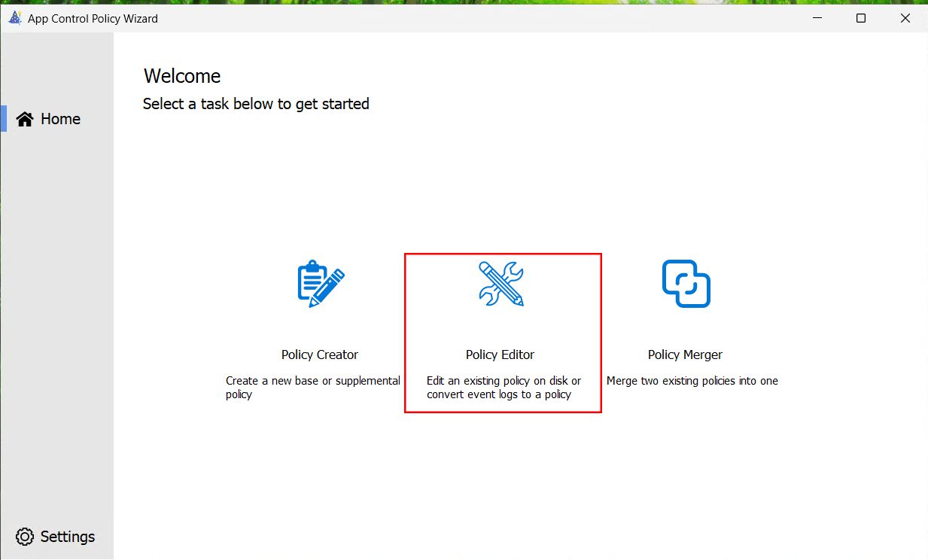The width and height of the screenshot is (928, 560).
Task: Open Settings in the sidebar
Action: click(56, 537)
